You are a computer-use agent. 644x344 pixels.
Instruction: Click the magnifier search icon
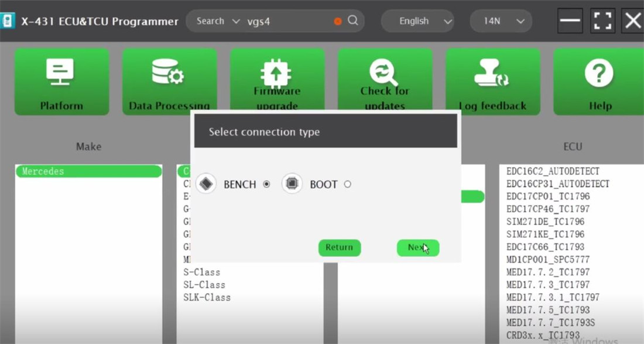point(353,21)
